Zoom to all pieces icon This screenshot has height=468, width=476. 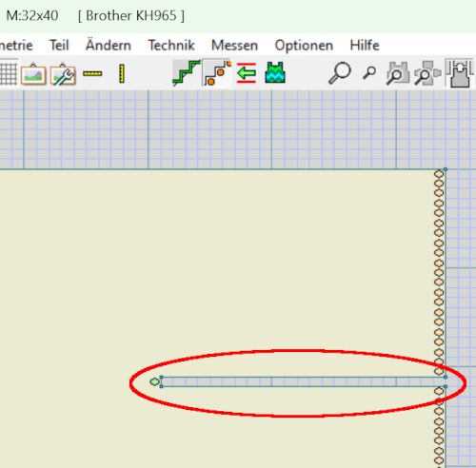(427, 73)
